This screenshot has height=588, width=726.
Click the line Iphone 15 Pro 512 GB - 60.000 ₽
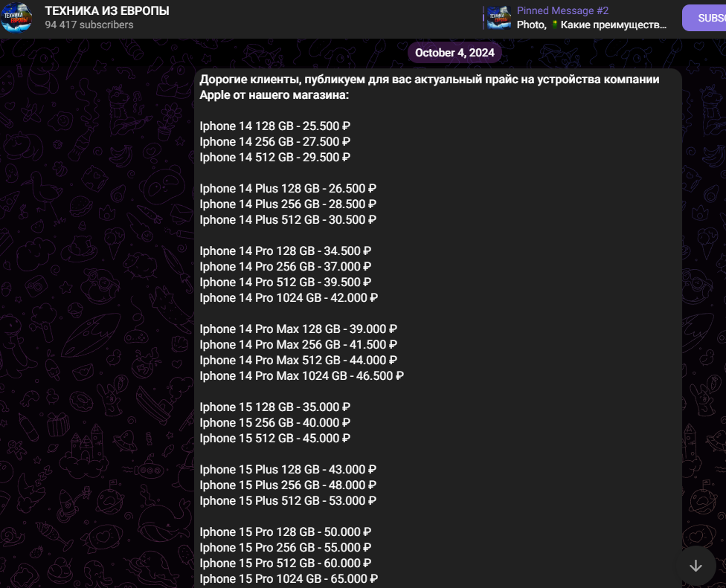tap(285, 563)
